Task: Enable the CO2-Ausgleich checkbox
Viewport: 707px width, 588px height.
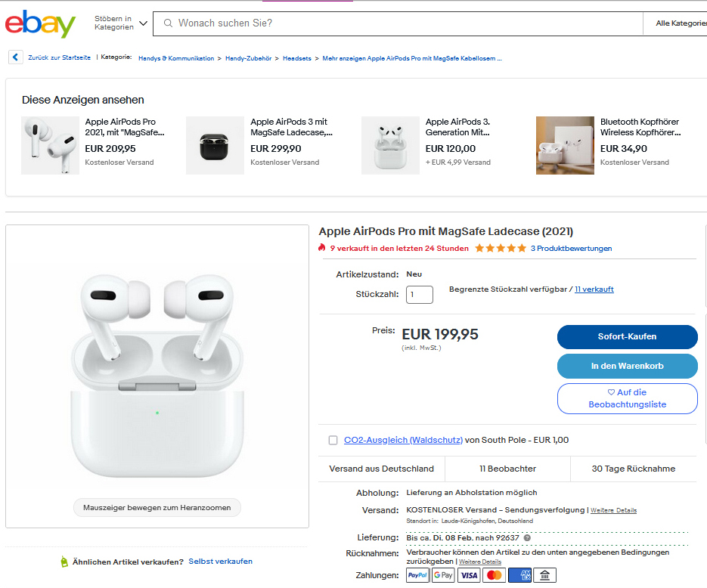Action: (333, 440)
